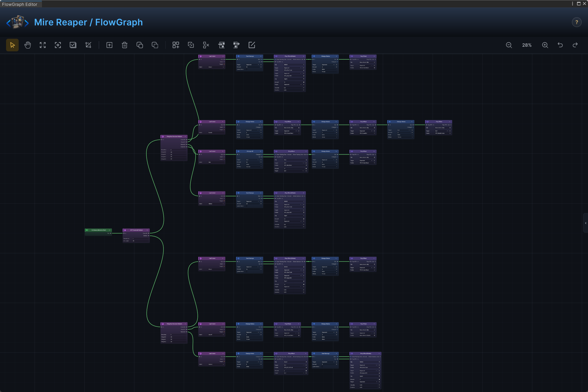Open the Intent dropdown showing Hidden
The height and width of the screenshot is (392, 588).
point(216,204)
